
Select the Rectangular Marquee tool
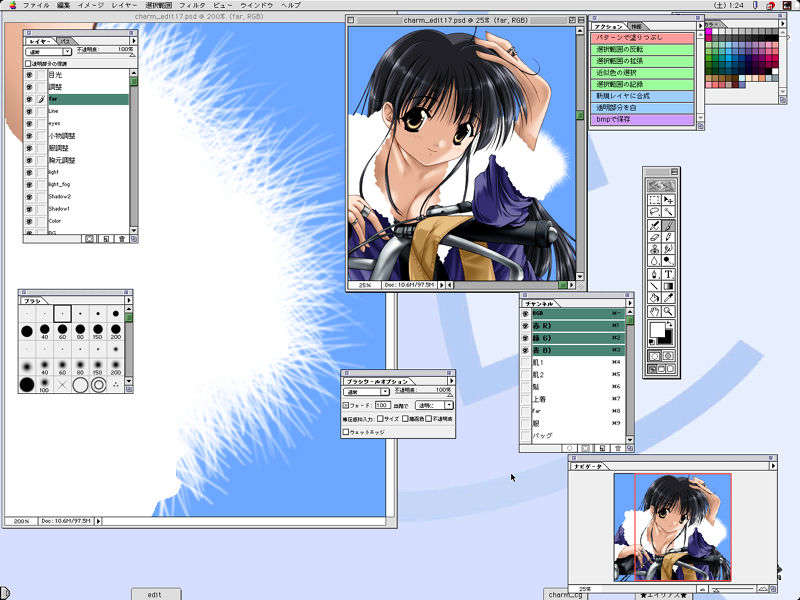point(654,199)
